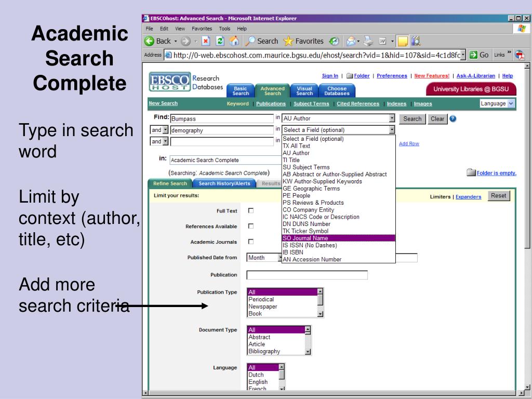Open the Select a Field (optional) combo box
Screen dimensions: 532x399
338,129
